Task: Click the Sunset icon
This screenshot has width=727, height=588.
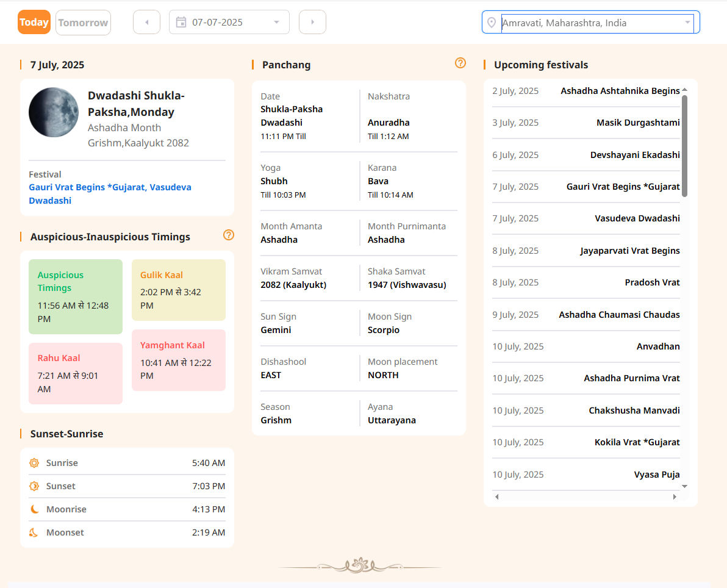Action: click(x=34, y=486)
